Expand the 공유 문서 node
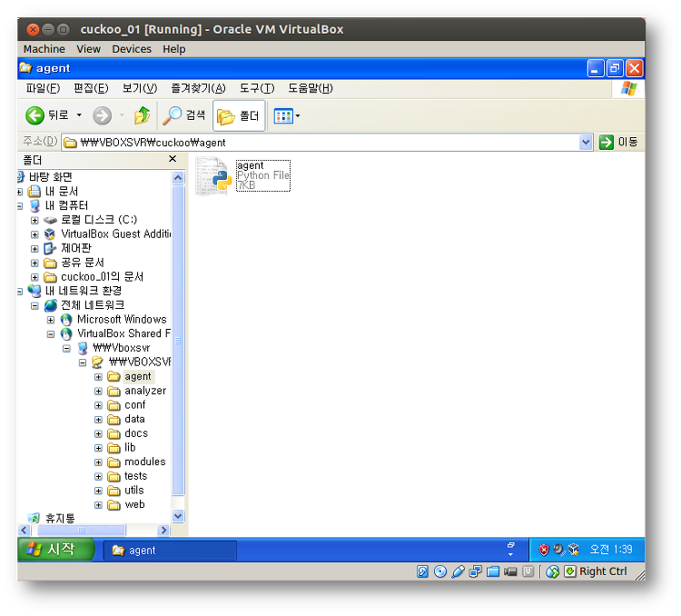This screenshot has width=681, height=616. click(x=35, y=263)
